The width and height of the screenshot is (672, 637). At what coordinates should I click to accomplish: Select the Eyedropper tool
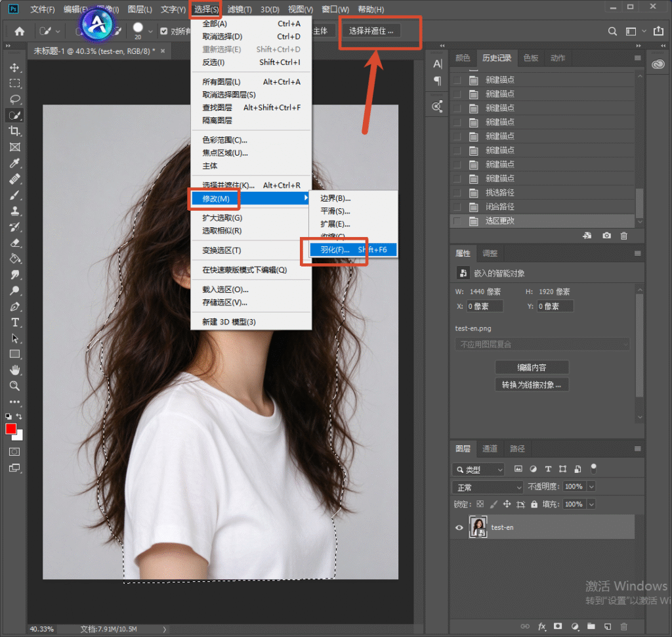coord(14,163)
